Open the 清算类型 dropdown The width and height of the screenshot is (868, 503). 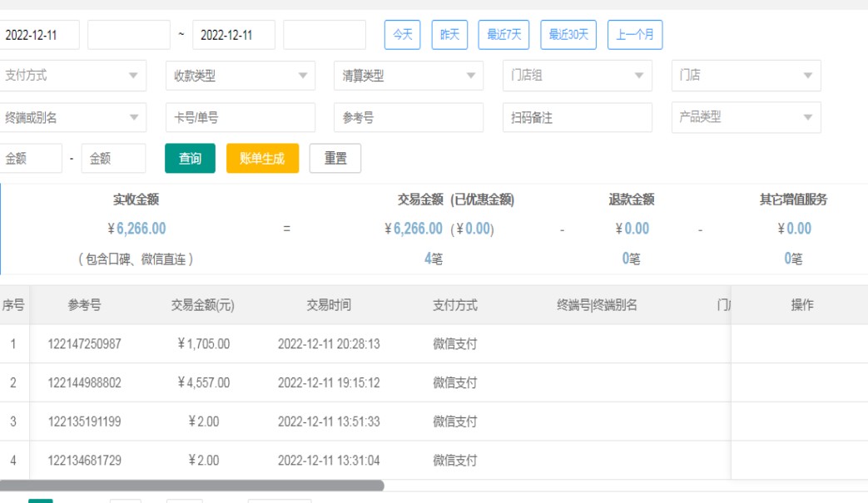[x=408, y=76]
